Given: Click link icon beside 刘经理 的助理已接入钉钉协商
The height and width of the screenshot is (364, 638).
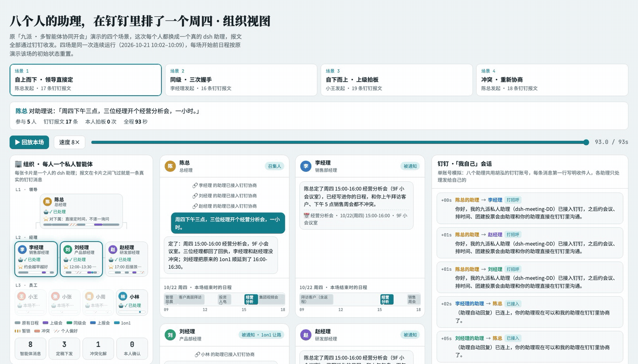Looking at the screenshot, I should pos(195,195).
